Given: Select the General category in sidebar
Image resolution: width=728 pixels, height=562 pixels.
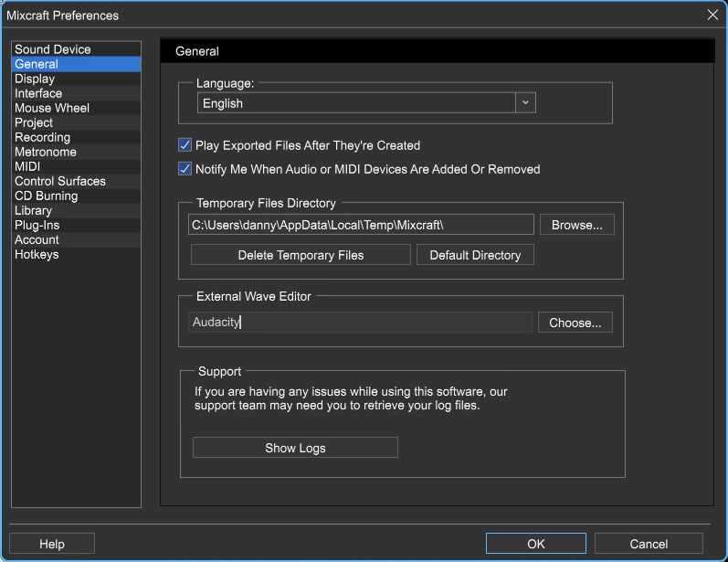Looking at the screenshot, I should [76, 64].
